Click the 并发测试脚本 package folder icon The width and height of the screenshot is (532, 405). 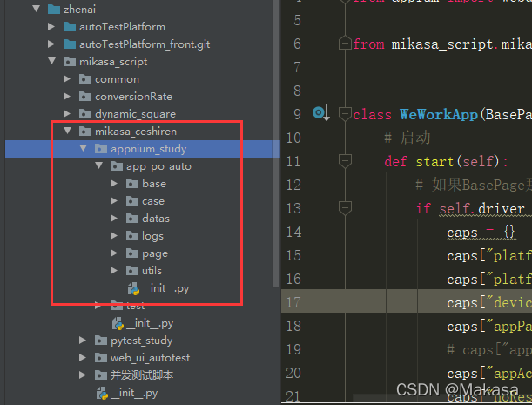[101, 375]
